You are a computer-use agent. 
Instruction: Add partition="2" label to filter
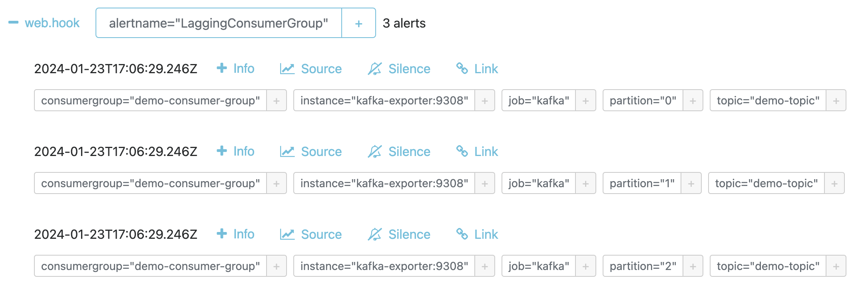point(693,266)
